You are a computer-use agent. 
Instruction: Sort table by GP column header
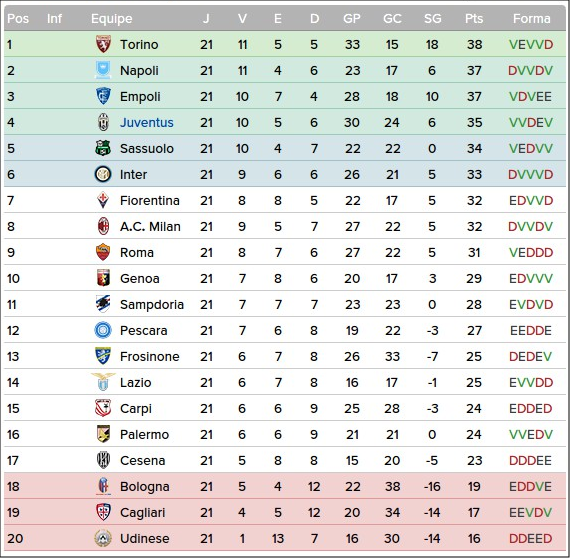click(352, 19)
